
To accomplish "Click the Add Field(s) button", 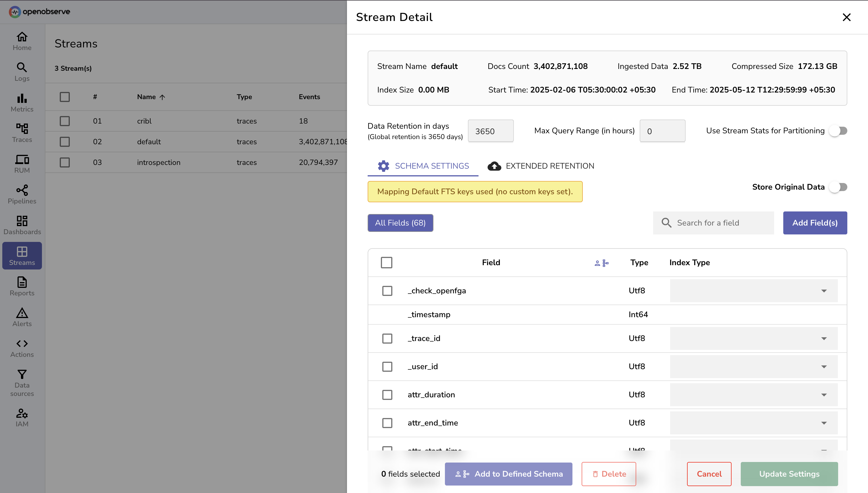I will (x=815, y=223).
